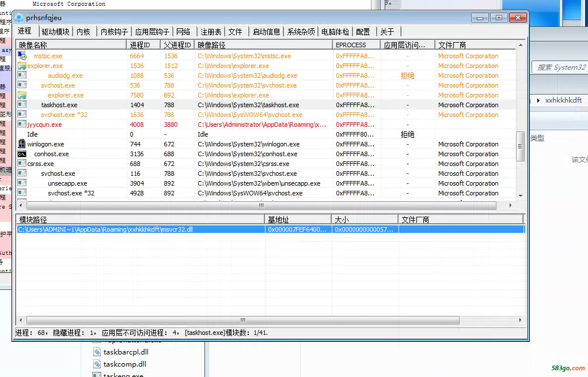
Task: Sort by 进程ID column header
Action: pos(143,45)
